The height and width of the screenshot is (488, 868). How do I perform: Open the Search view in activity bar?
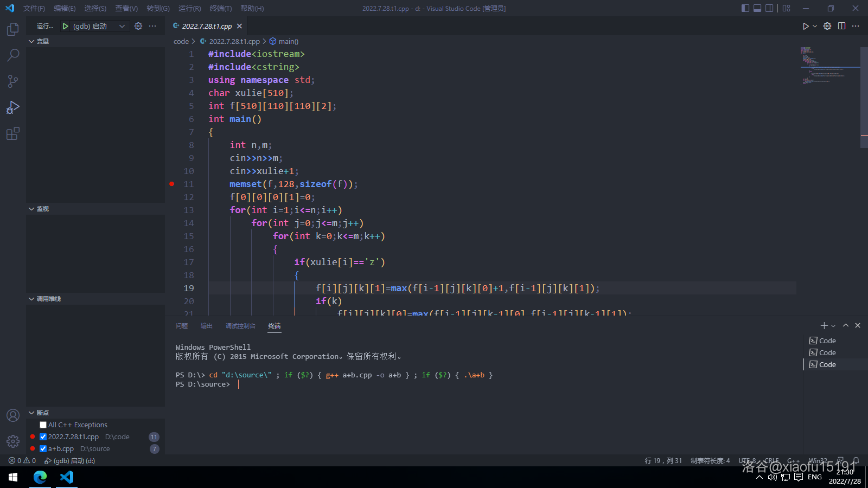(13, 55)
